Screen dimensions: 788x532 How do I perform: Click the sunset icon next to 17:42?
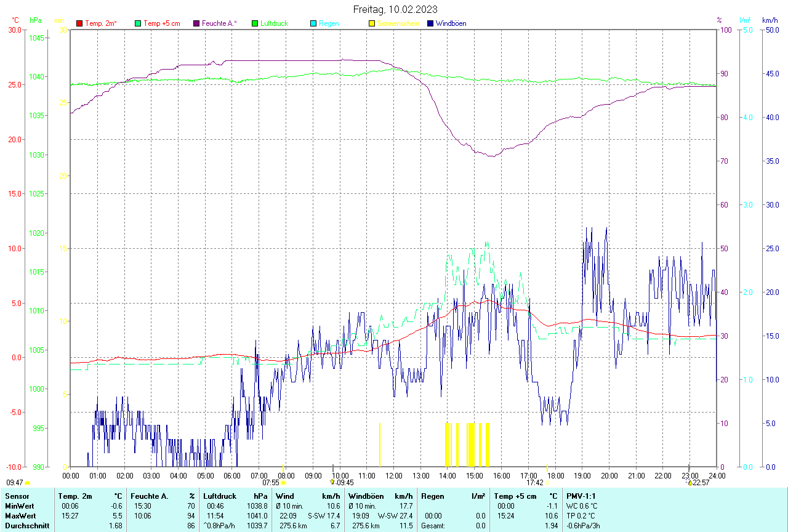(x=547, y=483)
